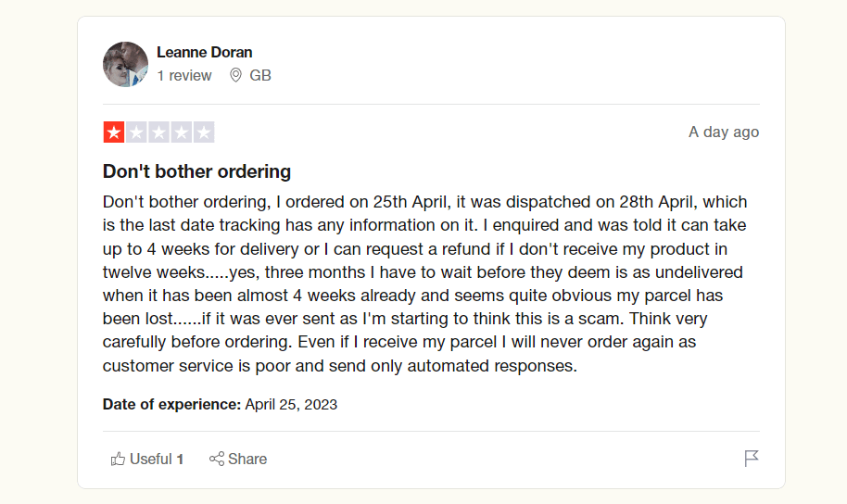This screenshot has height=504, width=847.
Task: Click the fourth grey rating star
Action: click(182, 132)
